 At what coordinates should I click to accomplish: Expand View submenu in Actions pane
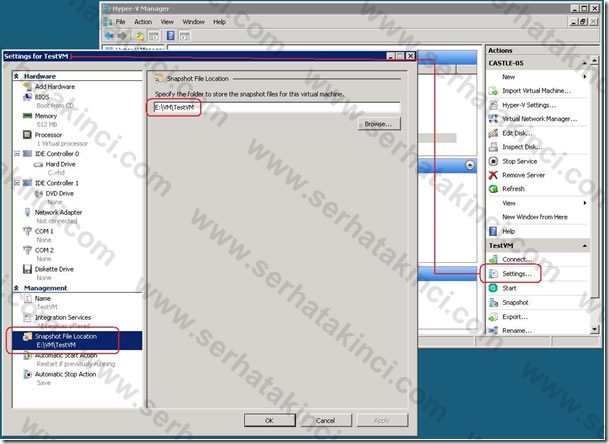(x=585, y=203)
